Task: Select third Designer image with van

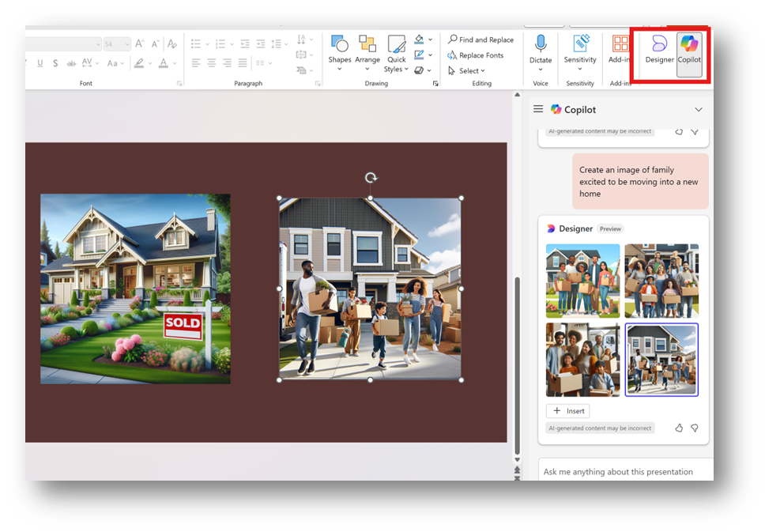Action: (x=583, y=360)
